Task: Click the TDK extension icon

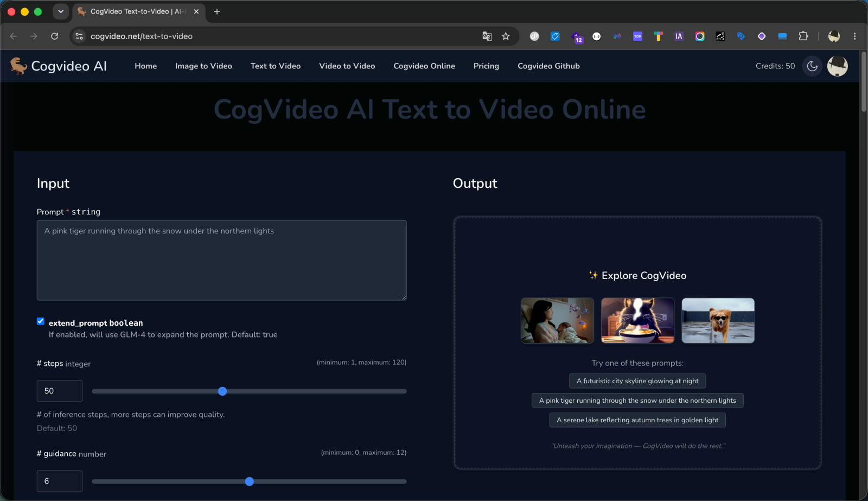Action: pyautogui.click(x=637, y=36)
